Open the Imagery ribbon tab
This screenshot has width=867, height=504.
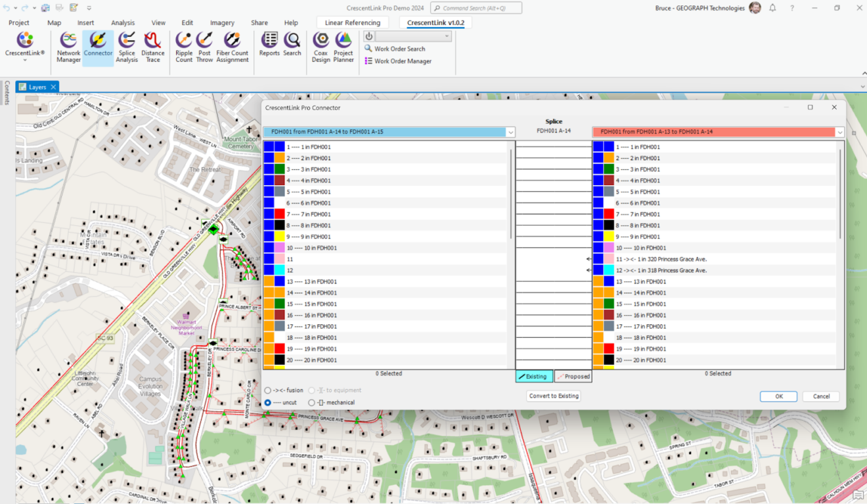pos(222,23)
